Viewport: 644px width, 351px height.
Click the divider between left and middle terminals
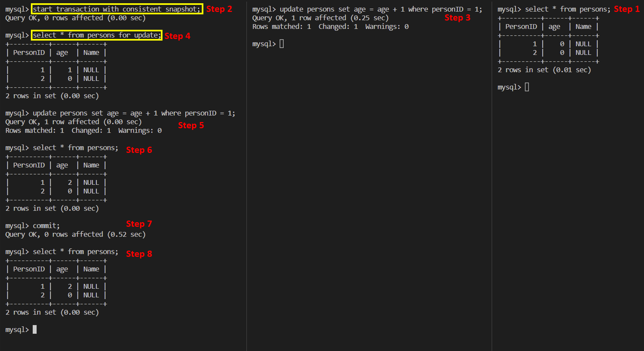246,175
